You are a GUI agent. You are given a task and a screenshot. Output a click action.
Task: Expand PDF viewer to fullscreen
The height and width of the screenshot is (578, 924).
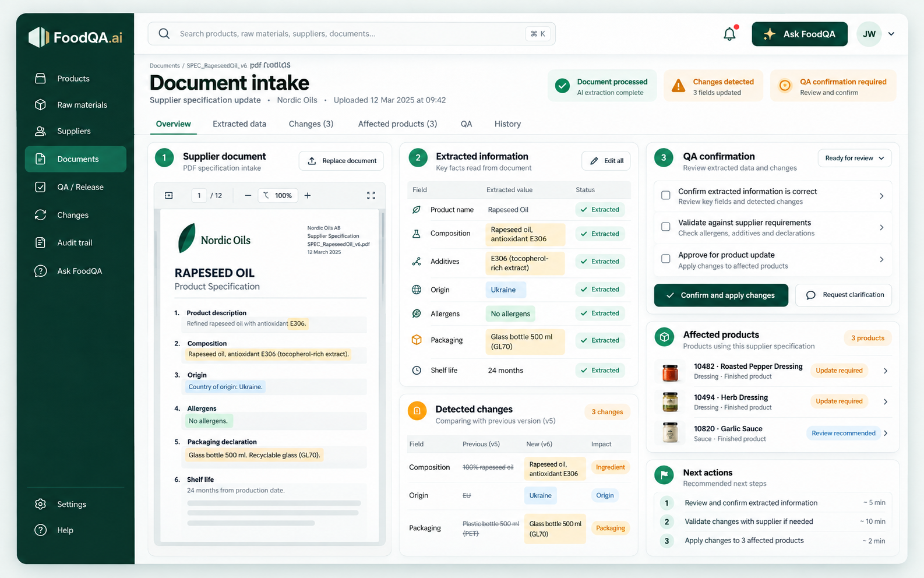click(371, 196)
